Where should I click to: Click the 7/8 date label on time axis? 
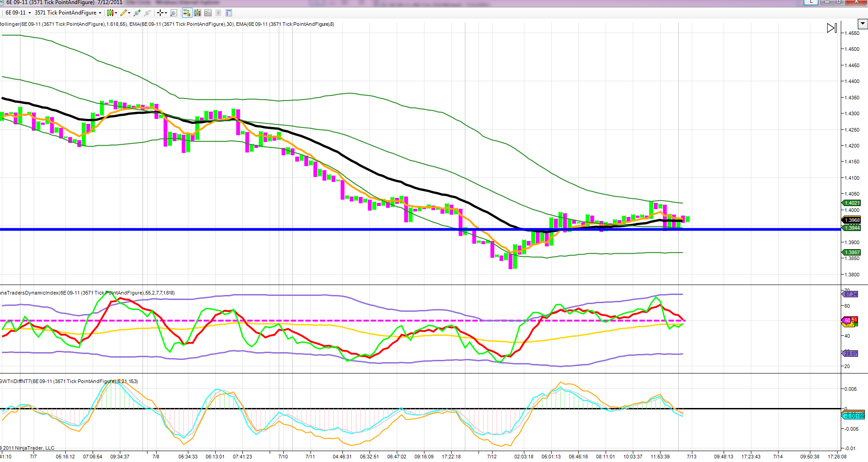click(156, 457)
